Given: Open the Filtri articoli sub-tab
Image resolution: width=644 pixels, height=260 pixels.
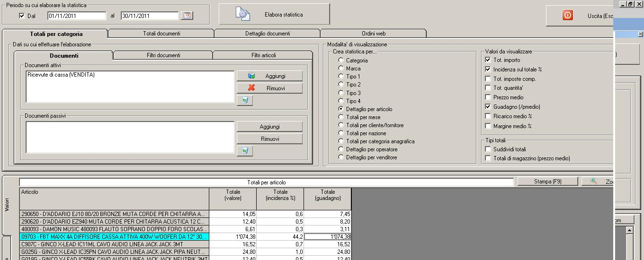Looking at the screenshot, I should [x=263, y=55].
